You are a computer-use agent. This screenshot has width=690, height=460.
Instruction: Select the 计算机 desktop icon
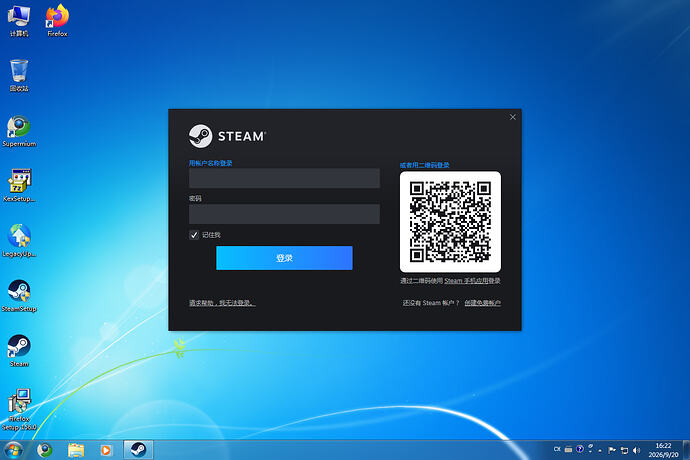19,21
